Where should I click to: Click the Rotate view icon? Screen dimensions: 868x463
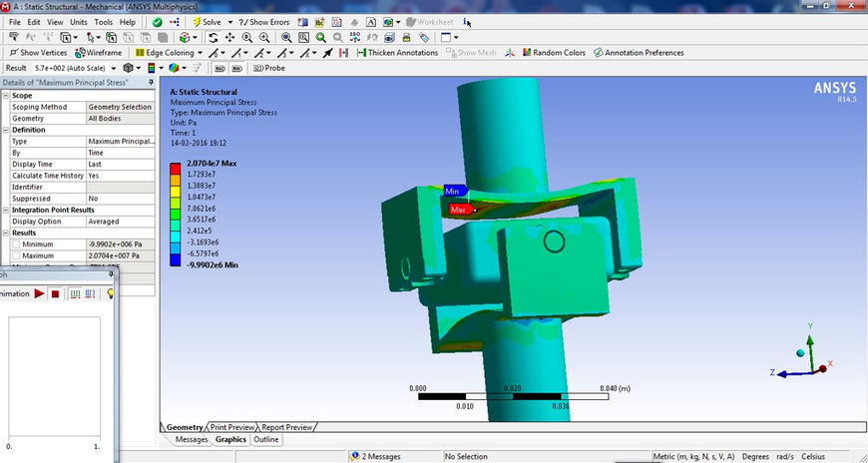coord(214,38)
